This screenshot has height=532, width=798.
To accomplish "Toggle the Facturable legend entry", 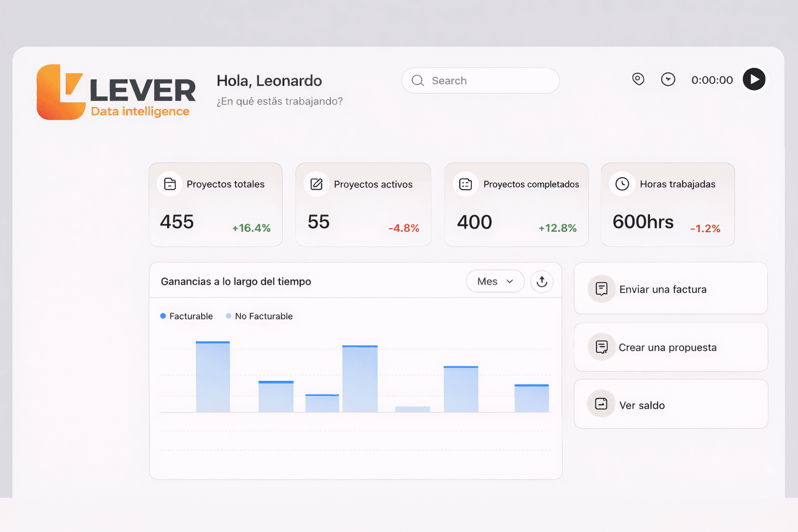I will [187, 316].
